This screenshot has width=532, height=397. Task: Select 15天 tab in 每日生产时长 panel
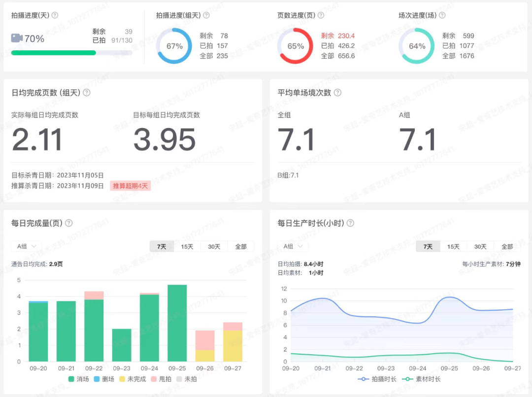click(453, 247)
